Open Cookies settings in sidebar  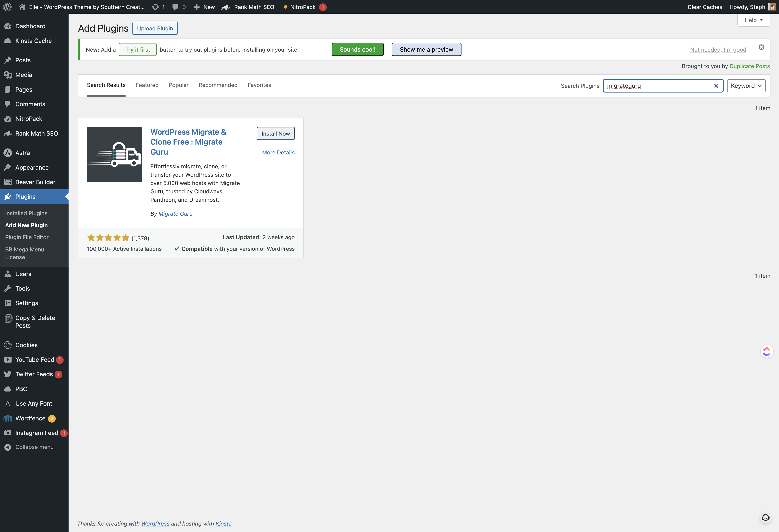click(x=26, y=345)
